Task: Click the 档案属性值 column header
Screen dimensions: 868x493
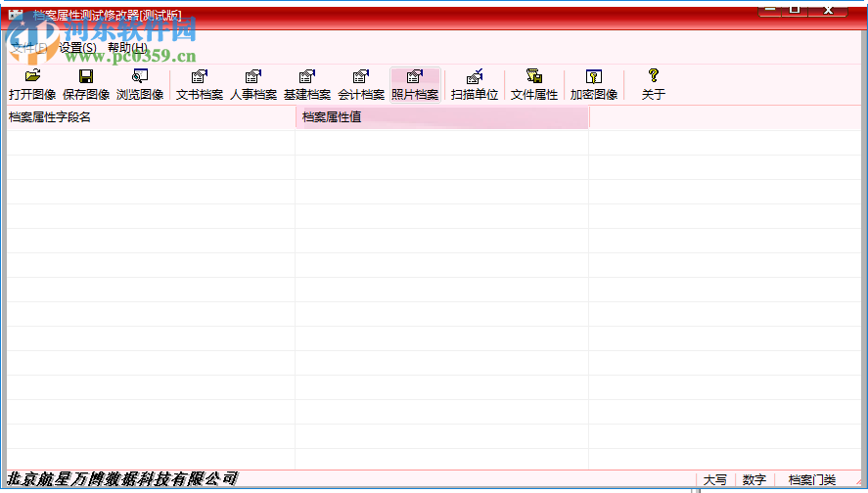Action: pyautogui.click(x=442, y=117)
